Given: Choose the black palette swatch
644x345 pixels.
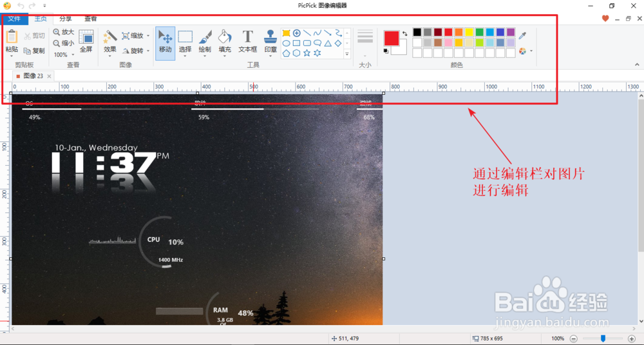Looking at the screenshot, I should tap(417, 32).
